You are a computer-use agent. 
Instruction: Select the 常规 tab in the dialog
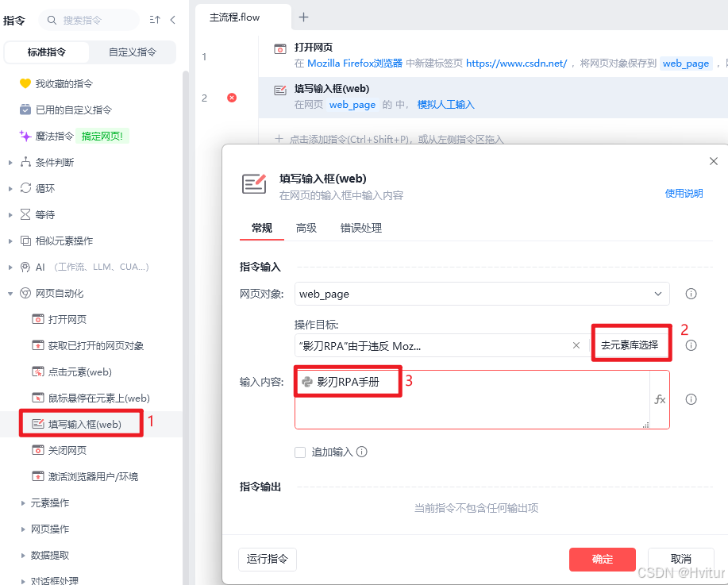click(x=262, y=228)
